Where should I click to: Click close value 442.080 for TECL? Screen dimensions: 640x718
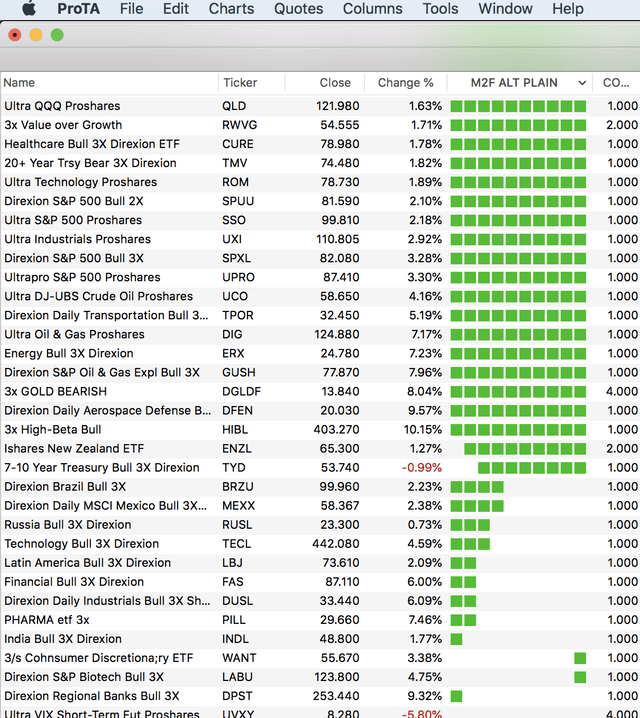click(336, 544)
